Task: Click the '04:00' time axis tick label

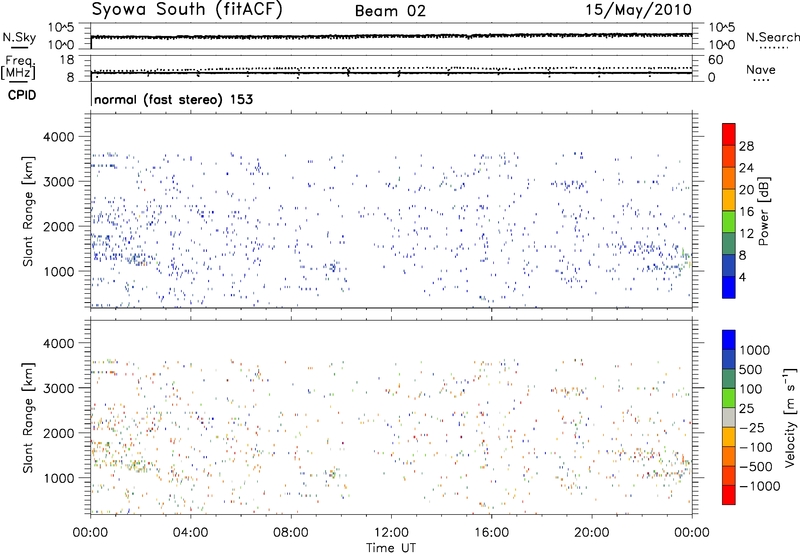Action: click(x=190, y=532)
